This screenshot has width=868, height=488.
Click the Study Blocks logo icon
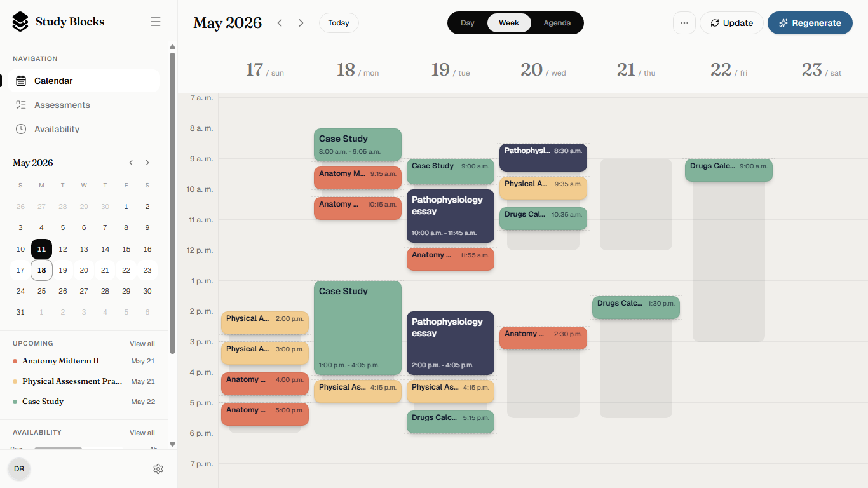pos(20,22)
